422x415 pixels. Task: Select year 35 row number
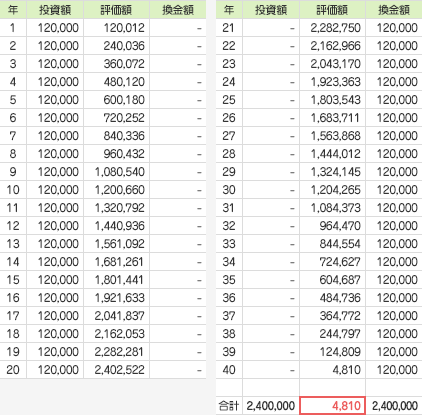point(229,280)
